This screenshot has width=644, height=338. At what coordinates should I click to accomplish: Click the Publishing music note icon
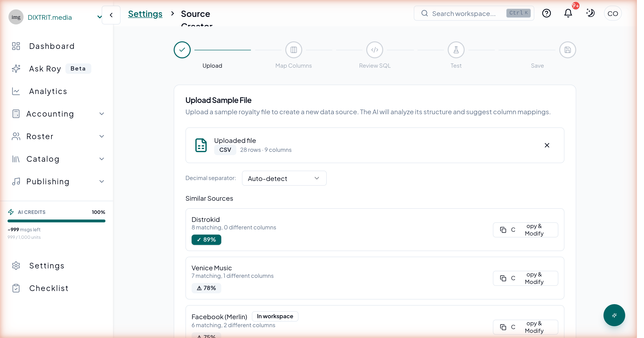(x=16, y=181)
